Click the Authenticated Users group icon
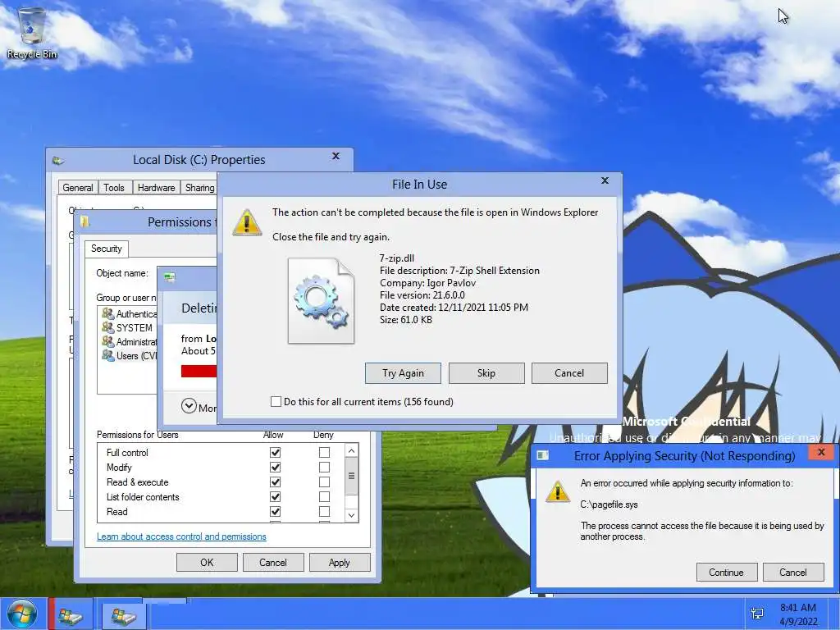The image size is (840, 630). (x=108, y=314)
